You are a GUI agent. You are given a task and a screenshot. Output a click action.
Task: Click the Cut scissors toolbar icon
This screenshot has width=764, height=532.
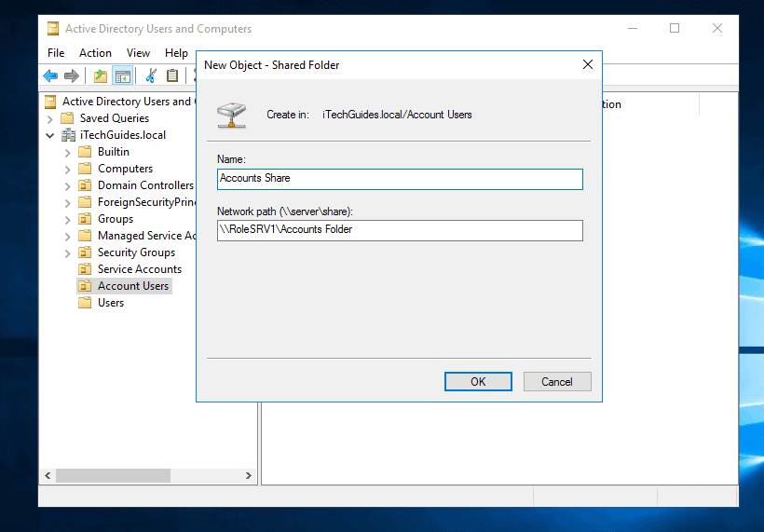coord(151,75)
